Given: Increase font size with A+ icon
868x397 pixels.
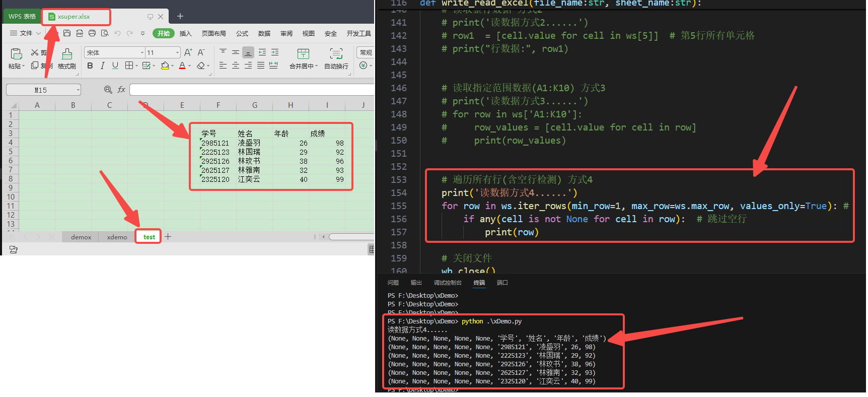Looking at the screenshot, I should (x=188, y=52).
